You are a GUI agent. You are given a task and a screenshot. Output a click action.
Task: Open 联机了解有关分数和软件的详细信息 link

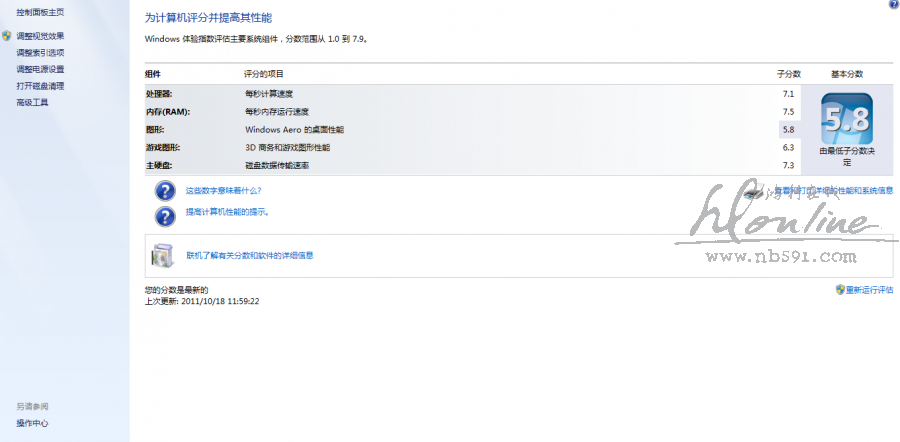[250, 255]
